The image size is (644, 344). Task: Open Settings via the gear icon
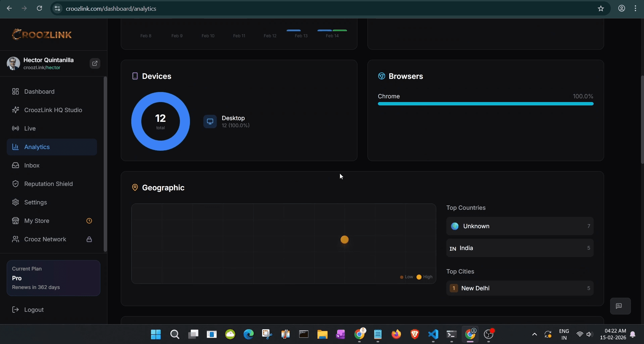pos(15,202)
